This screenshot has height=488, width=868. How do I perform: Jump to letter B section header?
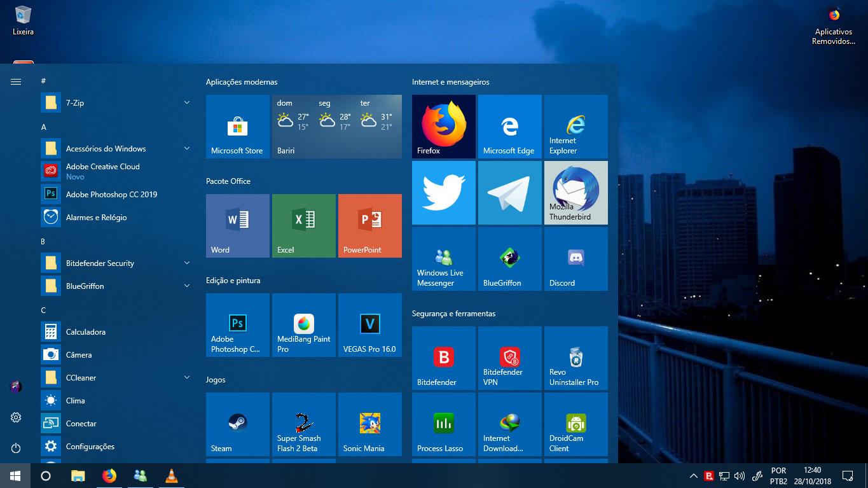click(43, 241)
